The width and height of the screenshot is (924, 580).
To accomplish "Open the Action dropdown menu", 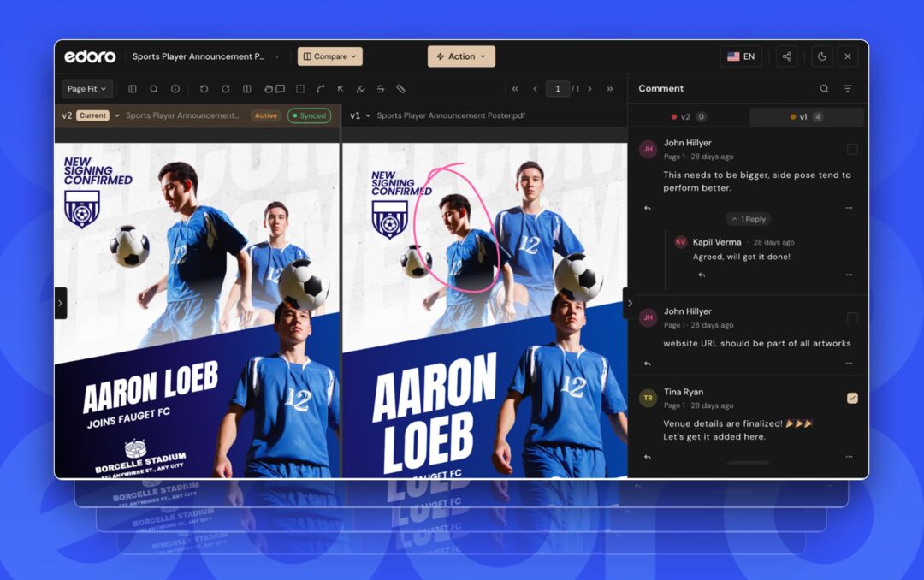I will 461,56.
